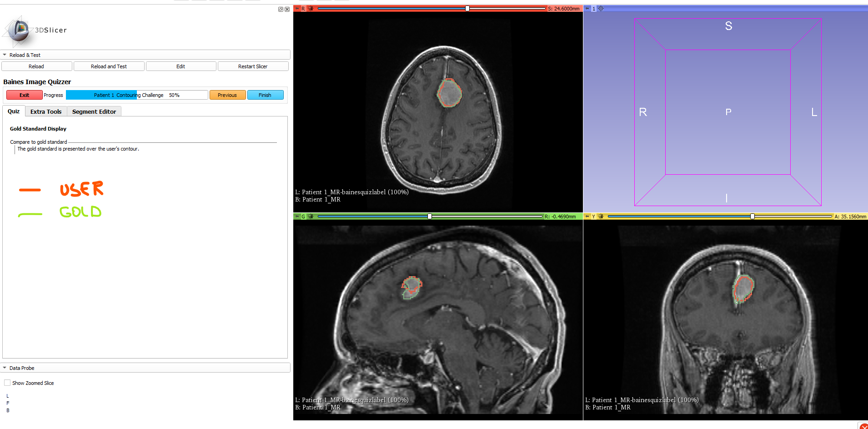
Task: Click the pin icon in the 3D view bar
Action: coord(587,9)
